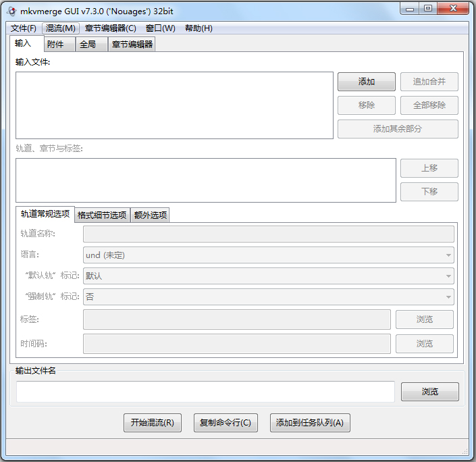Image resolution: width=476 pixels, height=462 pixels.
Task: Expand the 强制轨 标记 dropdown
Action: (x=268, y=297)
